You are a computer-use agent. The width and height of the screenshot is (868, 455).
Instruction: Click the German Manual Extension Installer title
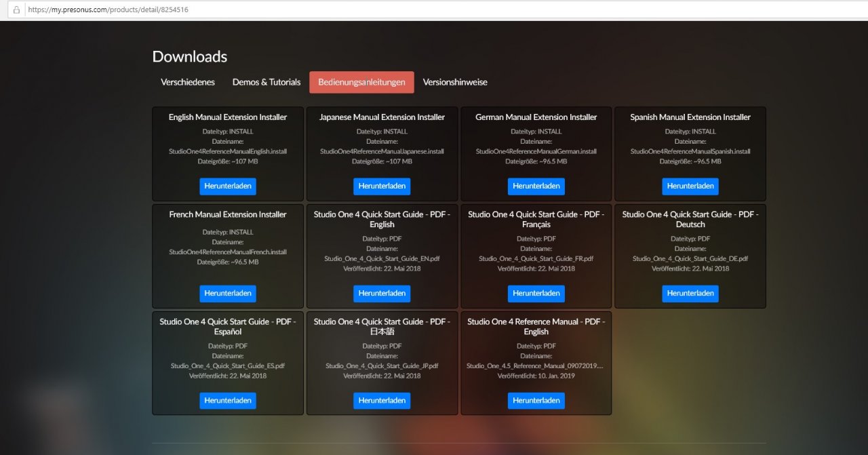(x=536, y=117)
